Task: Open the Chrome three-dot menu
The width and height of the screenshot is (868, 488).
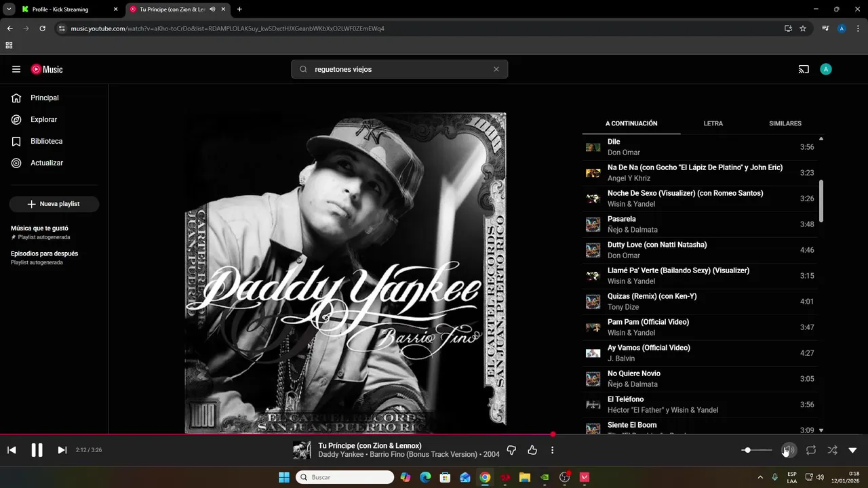Action: 859,28
